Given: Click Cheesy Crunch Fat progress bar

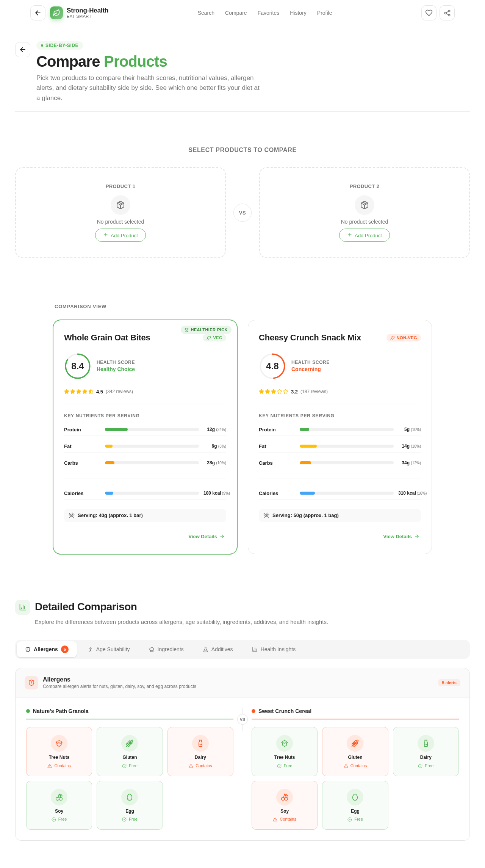Looking at the screenshot, I should pyautogui.click(x=347, y=446).
